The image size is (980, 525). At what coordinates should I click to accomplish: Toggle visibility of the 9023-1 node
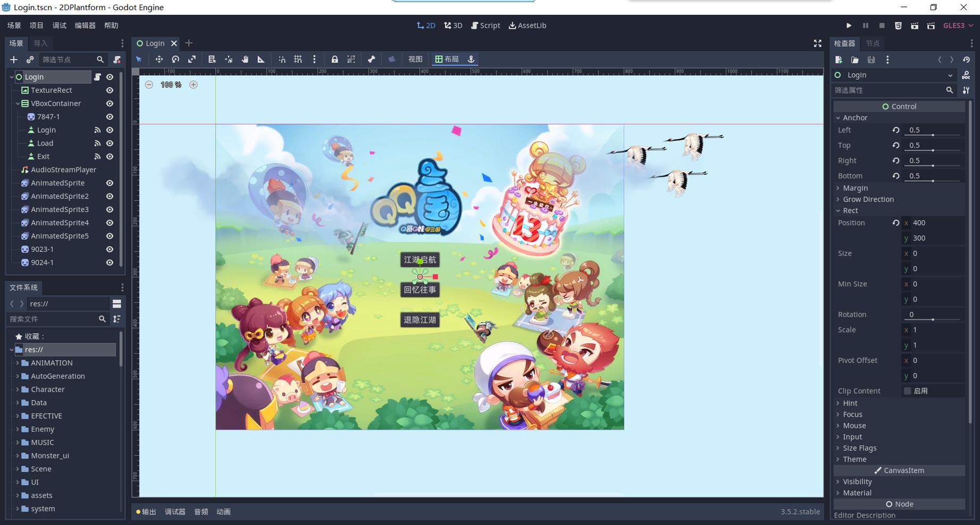pyautogui.click(x=110, y=249)
